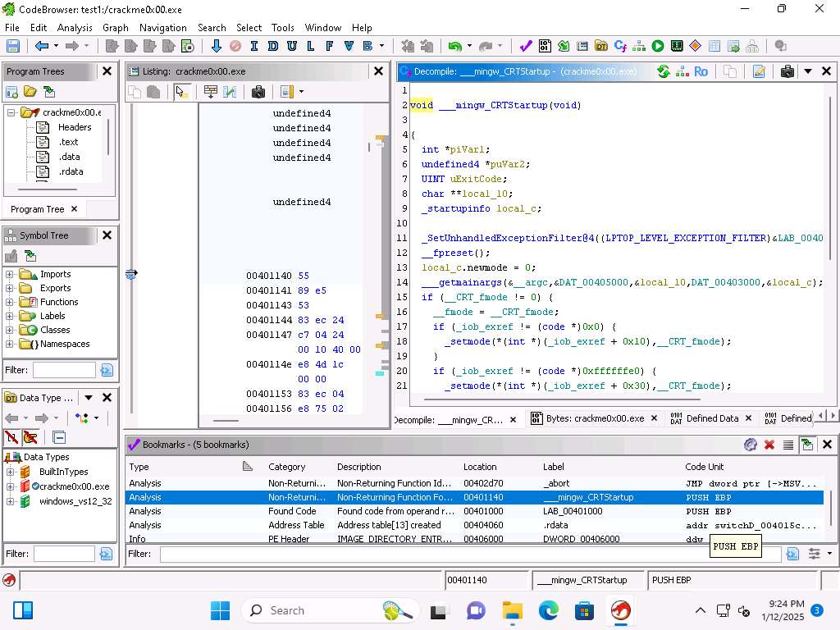The height and width of the screenshot is (630, 840).
Task: Click Ghidra dragon icon in Windows taskbar
Action: point(621,610)
